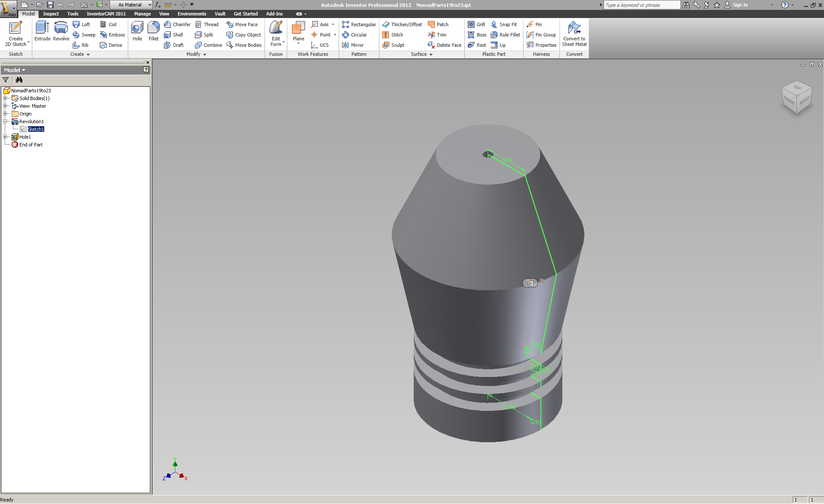The width and height of the screenshot is (824, 504).
Task: Click the ViewCube FRONT face
Action: tap(789, 101)
